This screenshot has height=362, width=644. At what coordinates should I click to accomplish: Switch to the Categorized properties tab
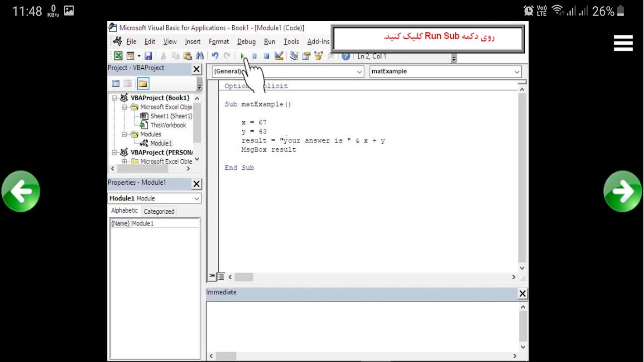coord(159,211)
